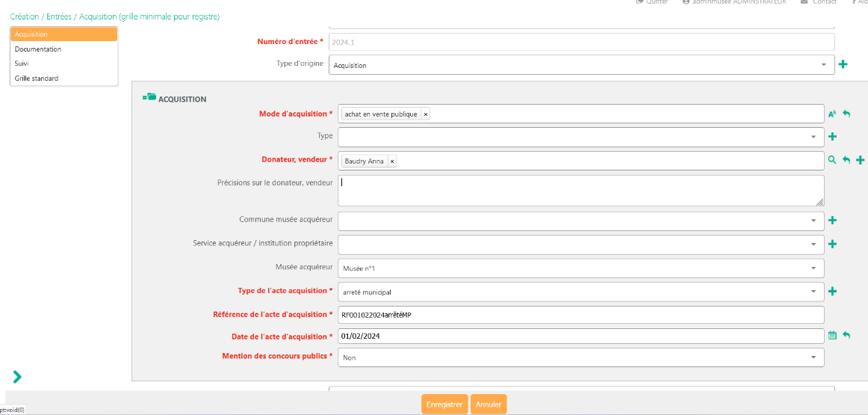Switch to the Documentation section
This screenshot has width=868, height=415.
[x=38, y=49]
